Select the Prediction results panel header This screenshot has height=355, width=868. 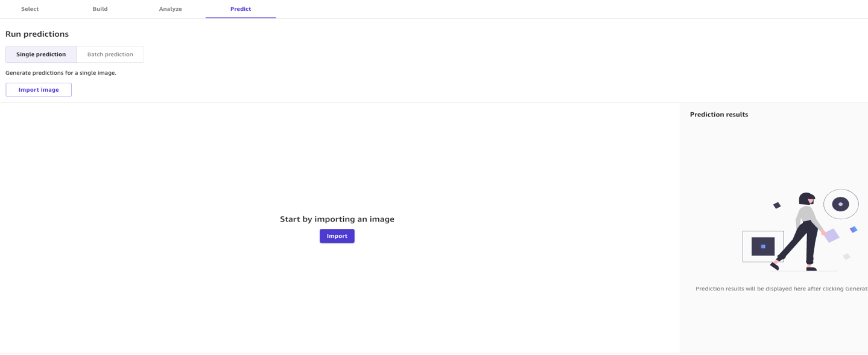[x=719, y=114]
